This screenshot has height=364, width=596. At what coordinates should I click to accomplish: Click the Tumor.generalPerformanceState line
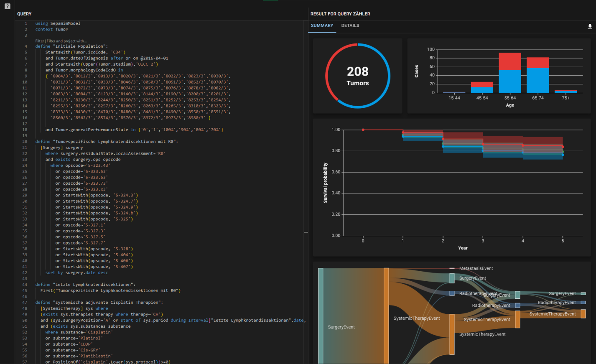134,130
